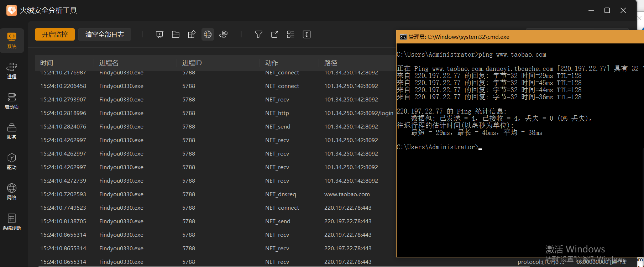Open the 服务 (Services) sidebar section
The height and width of the screenshot is (267, 644).
tap(12, 131)
